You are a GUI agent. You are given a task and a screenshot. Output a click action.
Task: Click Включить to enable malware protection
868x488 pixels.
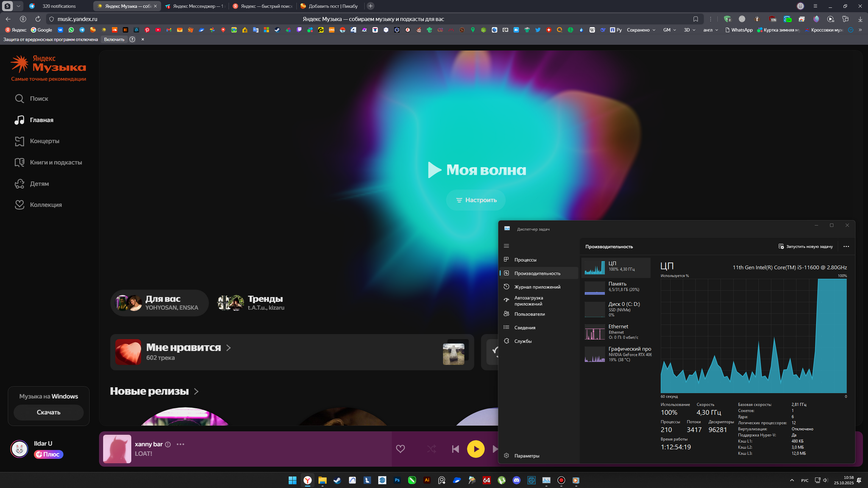pos(114,39)
